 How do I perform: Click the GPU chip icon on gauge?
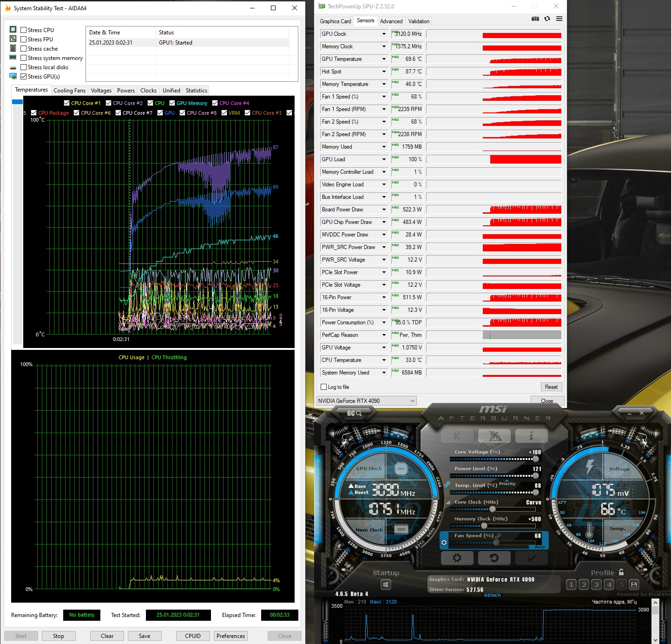[401, 469]
